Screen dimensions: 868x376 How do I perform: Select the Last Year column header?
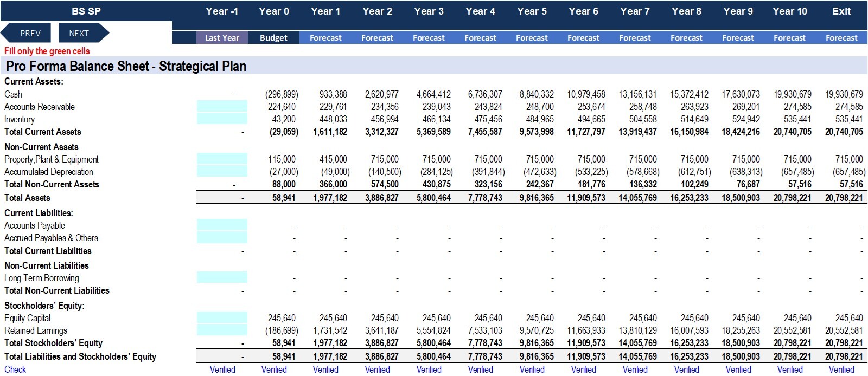[222, 37]
